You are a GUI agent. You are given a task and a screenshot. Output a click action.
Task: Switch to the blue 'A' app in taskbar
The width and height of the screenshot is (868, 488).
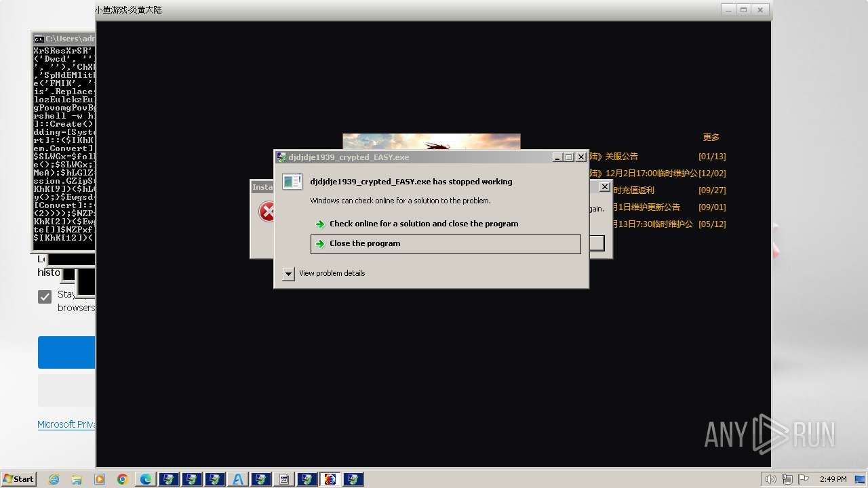[238, 479]
